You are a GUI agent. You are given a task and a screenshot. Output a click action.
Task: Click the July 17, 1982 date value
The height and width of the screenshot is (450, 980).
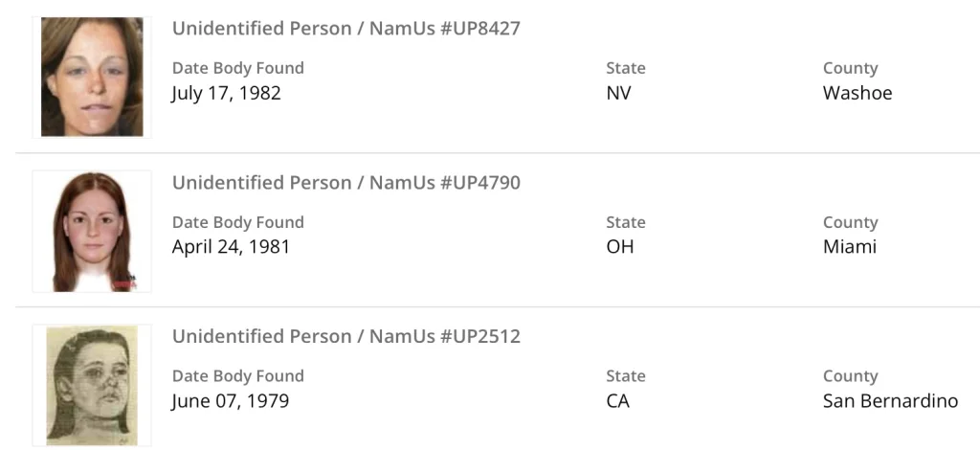(x=226, y=94)
